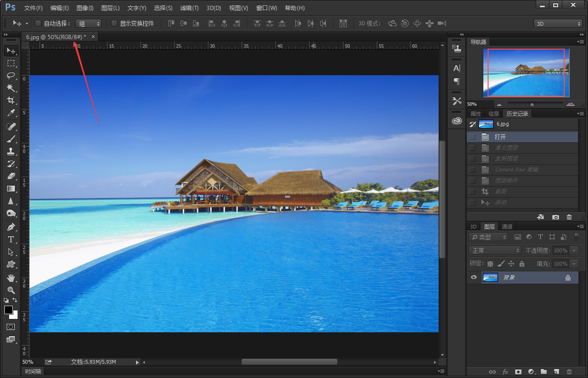Pick the Blur tool
Screen dimensions: 588x378
click(10, 201)
